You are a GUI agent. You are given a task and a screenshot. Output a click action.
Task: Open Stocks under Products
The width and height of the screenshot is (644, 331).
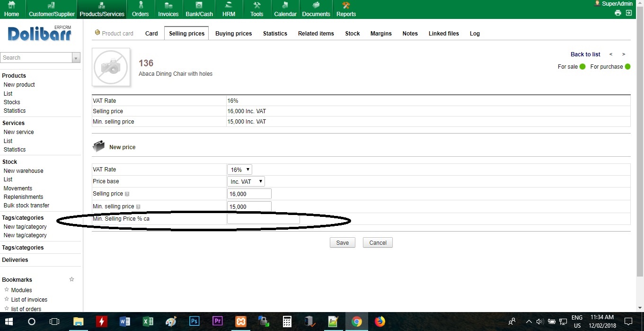click(12, 102)
